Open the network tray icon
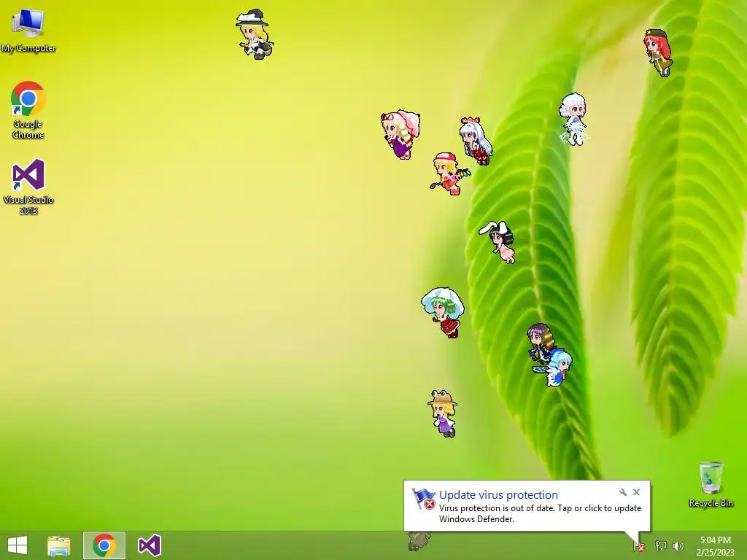 click(x=660, y=545)
